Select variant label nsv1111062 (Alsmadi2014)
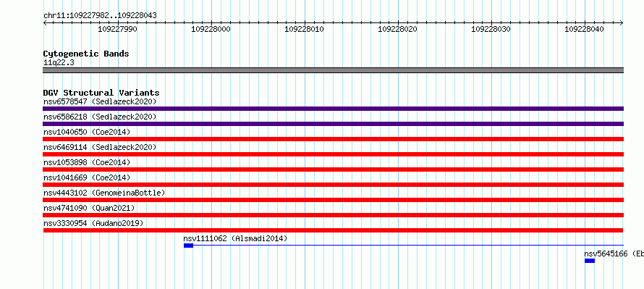 (x=235, y=238)
